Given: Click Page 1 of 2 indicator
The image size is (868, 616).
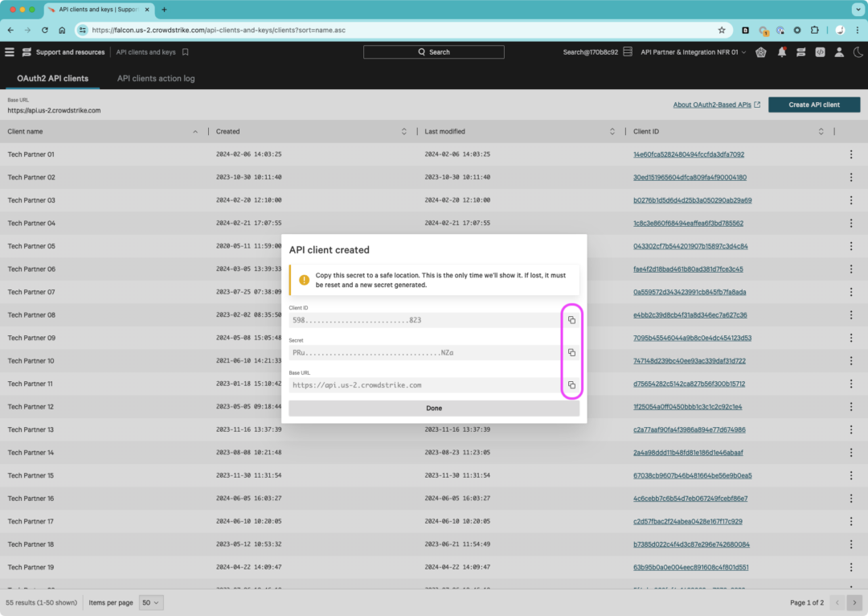Looking at the screenshot, I should point(807,602).
